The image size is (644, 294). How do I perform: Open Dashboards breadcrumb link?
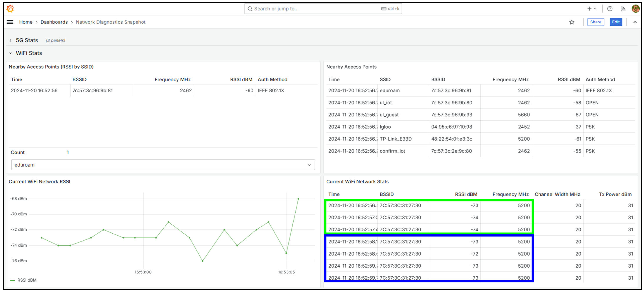pyautogui.click(x=54, y=22)
